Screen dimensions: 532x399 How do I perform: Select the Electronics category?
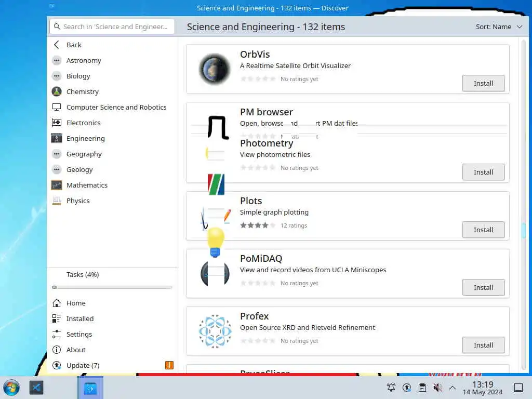tap(112, 123)
